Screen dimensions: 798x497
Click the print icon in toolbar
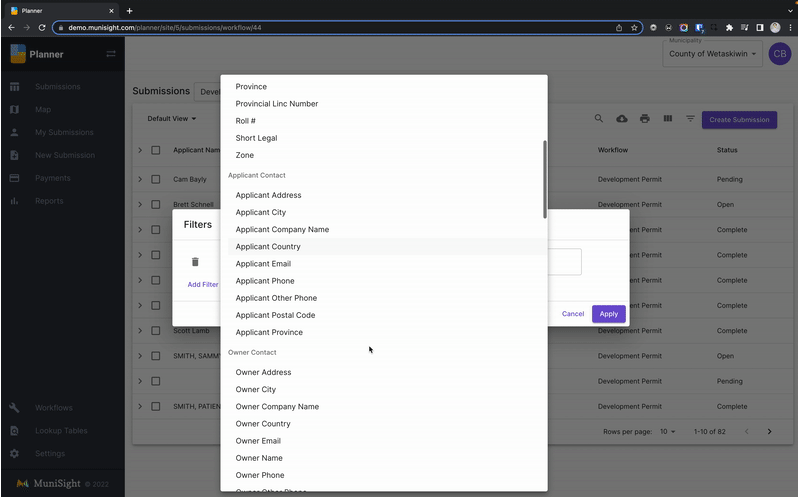645,119
